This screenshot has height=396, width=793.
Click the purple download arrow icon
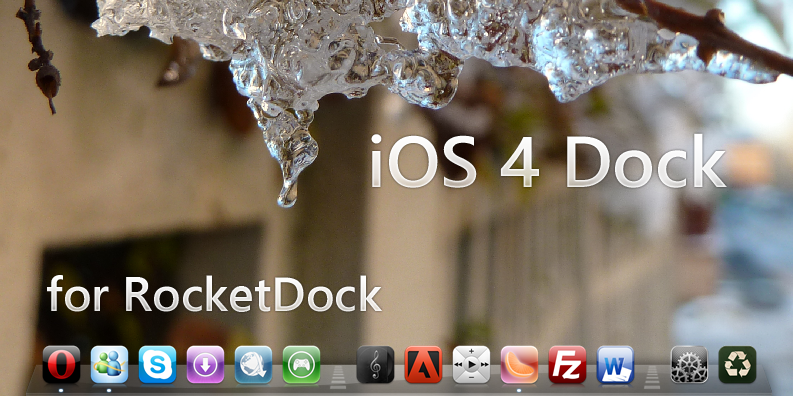pyautogui.click(x=205, y=364)
